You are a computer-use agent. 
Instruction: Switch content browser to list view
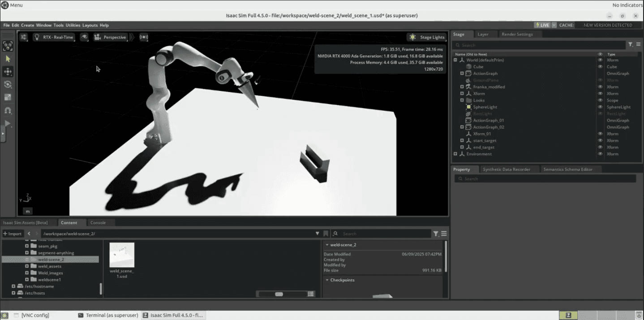311,294
